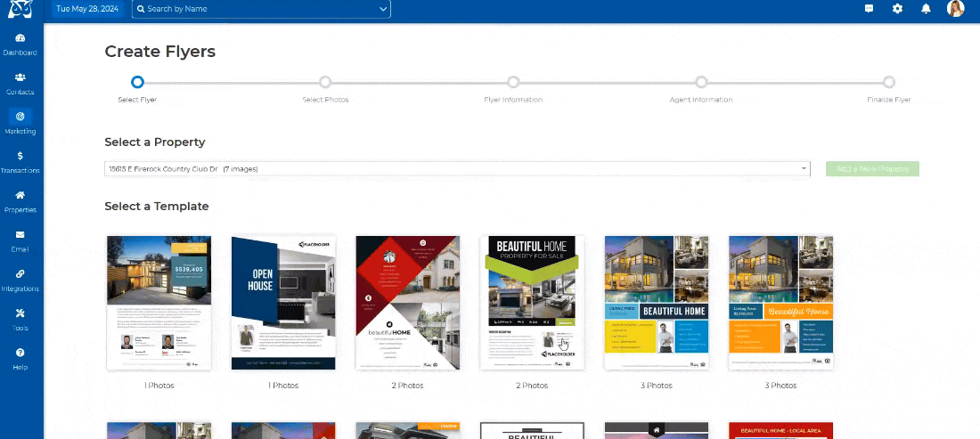
Task: Select the Marketing sidebar icon
Action: (20, 116)
